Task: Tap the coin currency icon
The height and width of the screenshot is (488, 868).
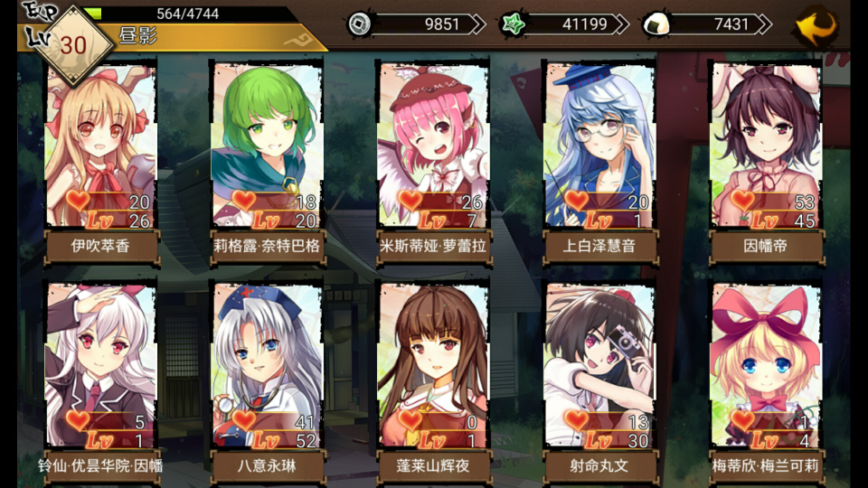Action: tap(359, 24)
